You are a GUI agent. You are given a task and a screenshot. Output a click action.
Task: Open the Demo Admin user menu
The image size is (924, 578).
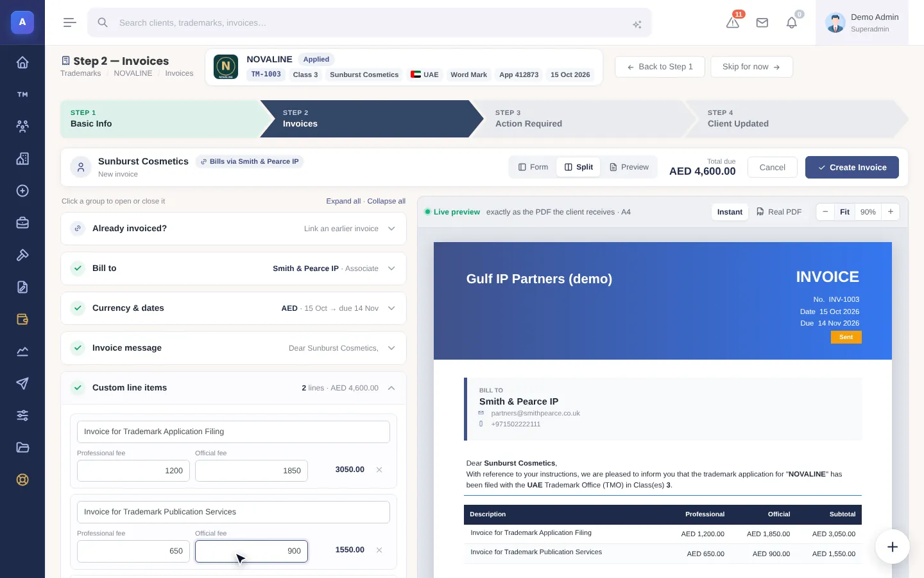click(862, 22)
